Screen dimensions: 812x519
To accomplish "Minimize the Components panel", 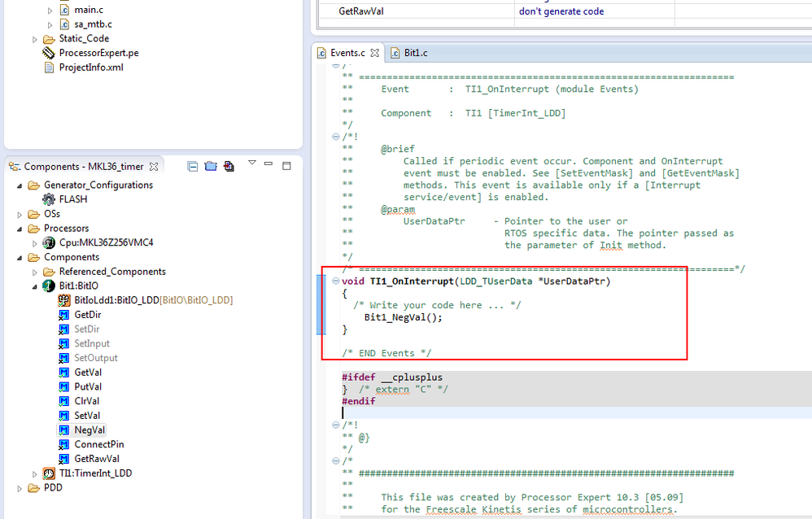I will [x=268, y=164].
